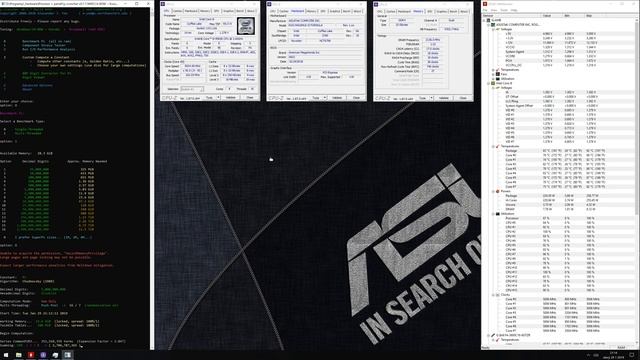Click the title bar icon of the CPU-Z window showing the Mainboard tab

click(269, 4)
